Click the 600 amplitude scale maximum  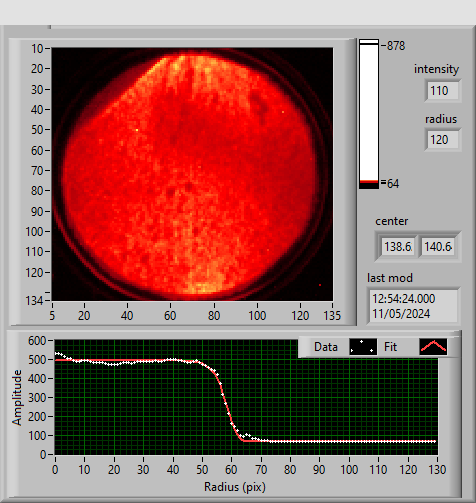(x=37, y=341)
